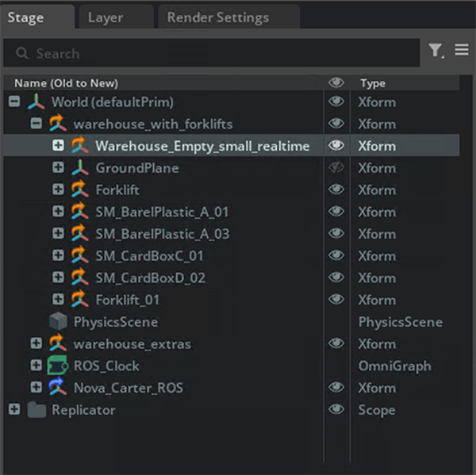The width and height of the screenshot is (476, 475).
Task: Click the Nova_Carter_ROS prim icon
Action: 58,388
